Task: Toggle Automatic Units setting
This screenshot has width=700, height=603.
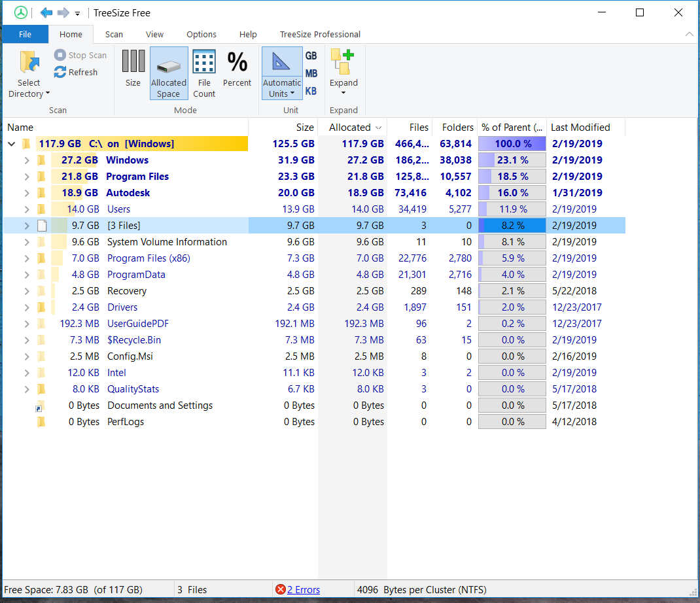Action: coord(282,74)
